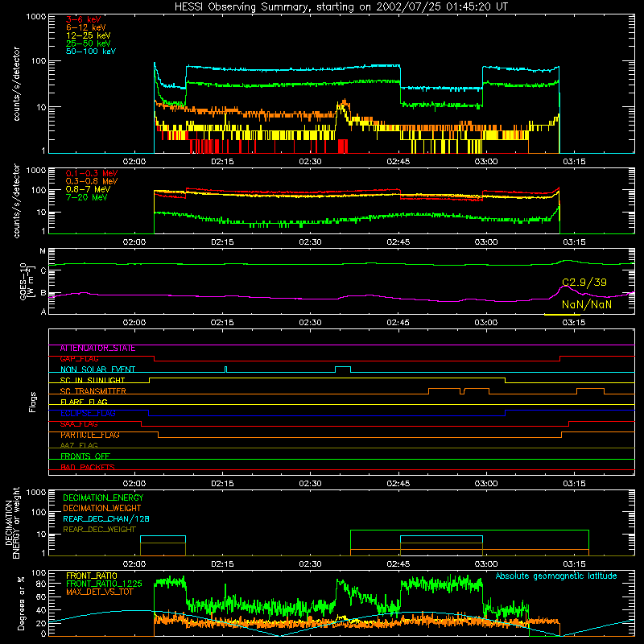Screen dimensions: 644x644
Task: Click the 0.8-7 MeV legend label
Action: (88, 189)
